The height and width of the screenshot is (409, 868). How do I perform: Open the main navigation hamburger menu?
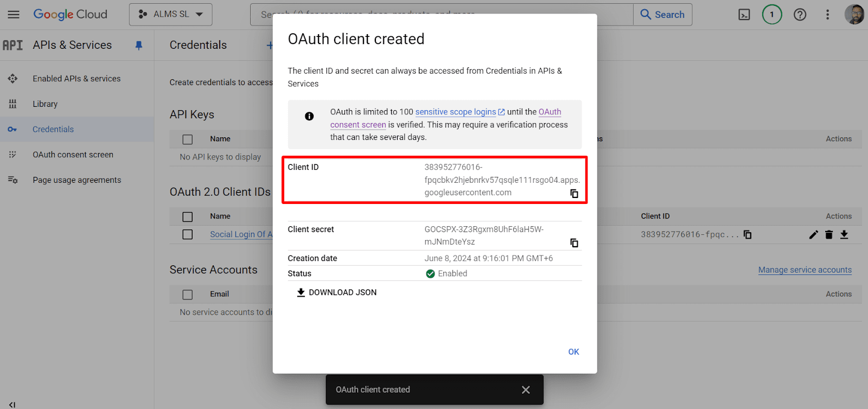coord(14,15)
